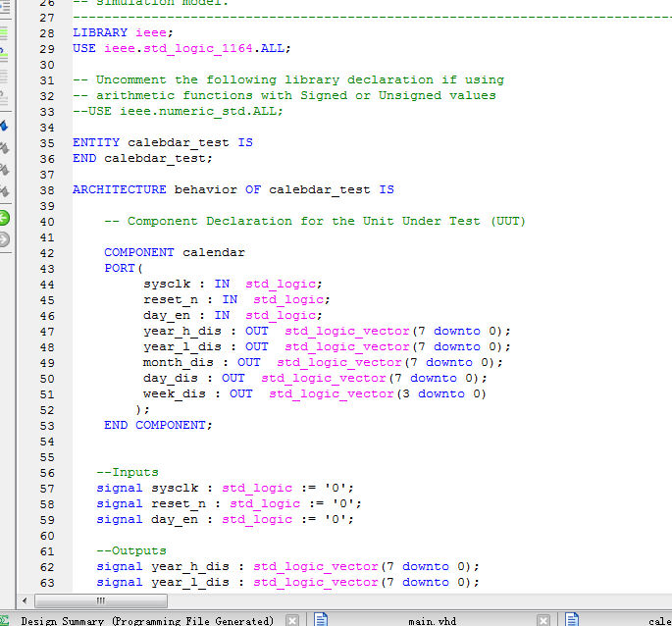Click line number 38 in the gutter
The image size is (672, 626).
click(x=47, y=189)
